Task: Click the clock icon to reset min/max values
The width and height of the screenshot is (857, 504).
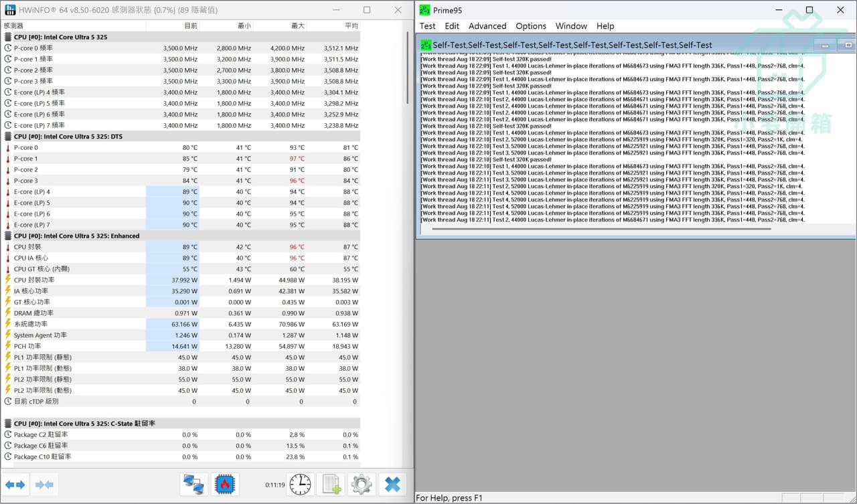Action: [x=301, y=485]
